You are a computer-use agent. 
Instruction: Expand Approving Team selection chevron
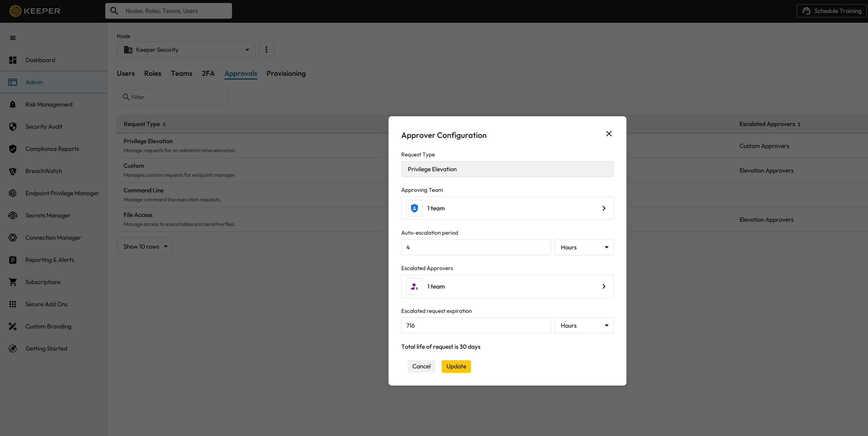[x=603, y=208]
